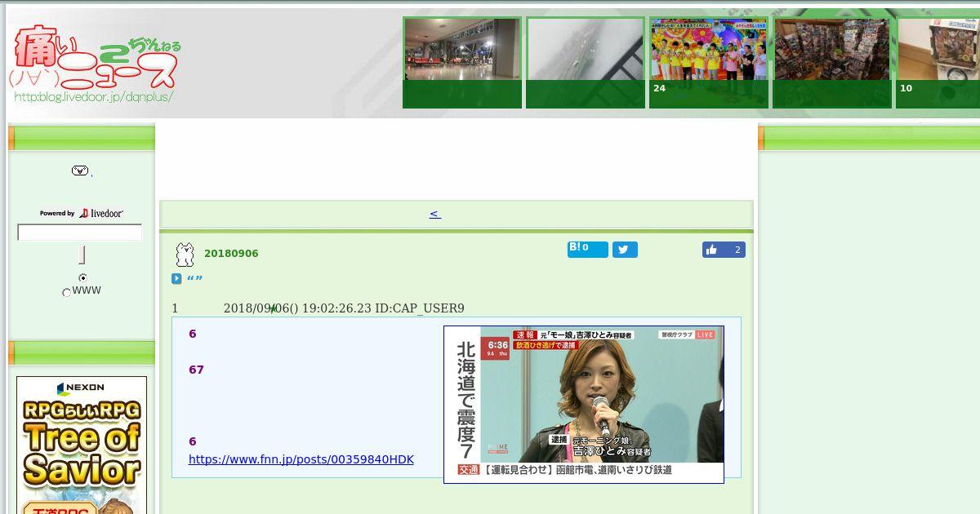Click the 痛いニュース site logo
This screenshot has width=980, height=514.
point(96,64)
